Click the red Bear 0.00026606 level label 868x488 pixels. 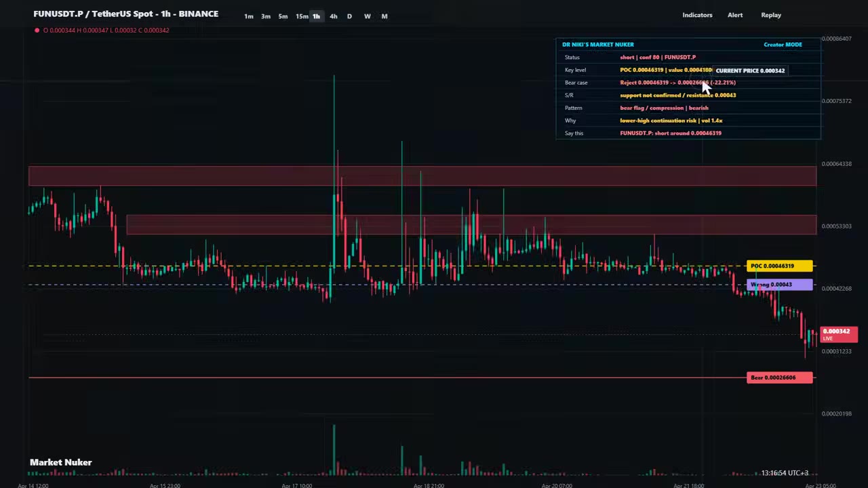pyautogui.click(x=779, y=378)
